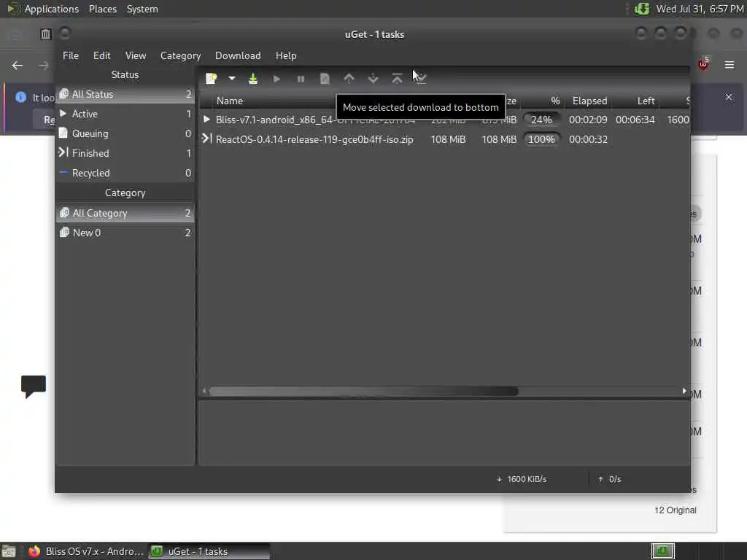Click the uBlock extension icon in Firefox
Image resolution: width=747 pixels, height=560 pixels.
coord(703,64)
